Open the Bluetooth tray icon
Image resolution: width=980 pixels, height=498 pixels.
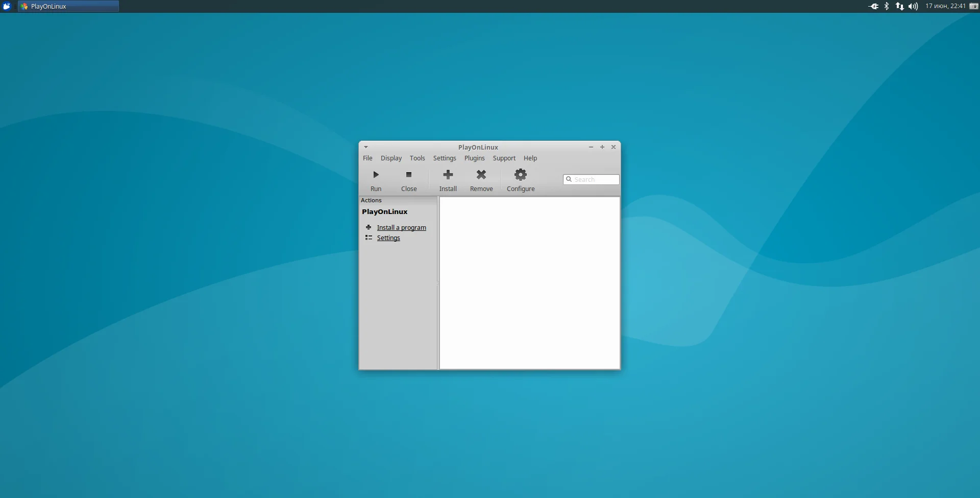[x=887, y=6]
